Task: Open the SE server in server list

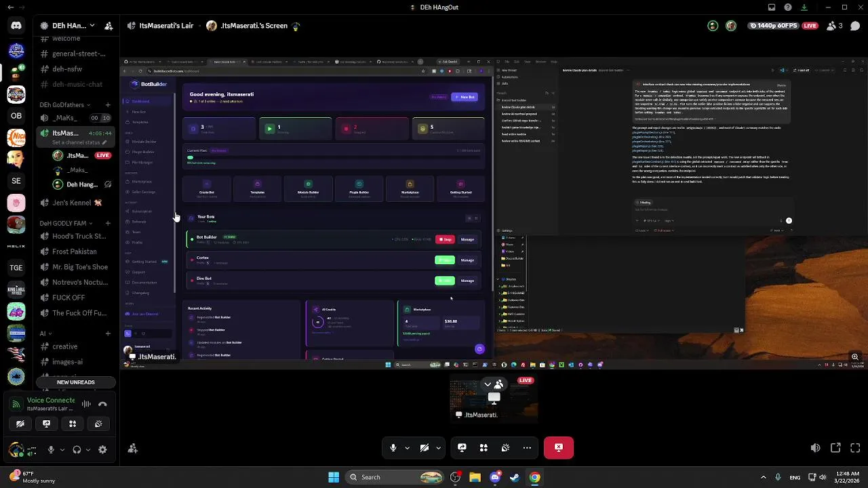Action: pos(16,180)
